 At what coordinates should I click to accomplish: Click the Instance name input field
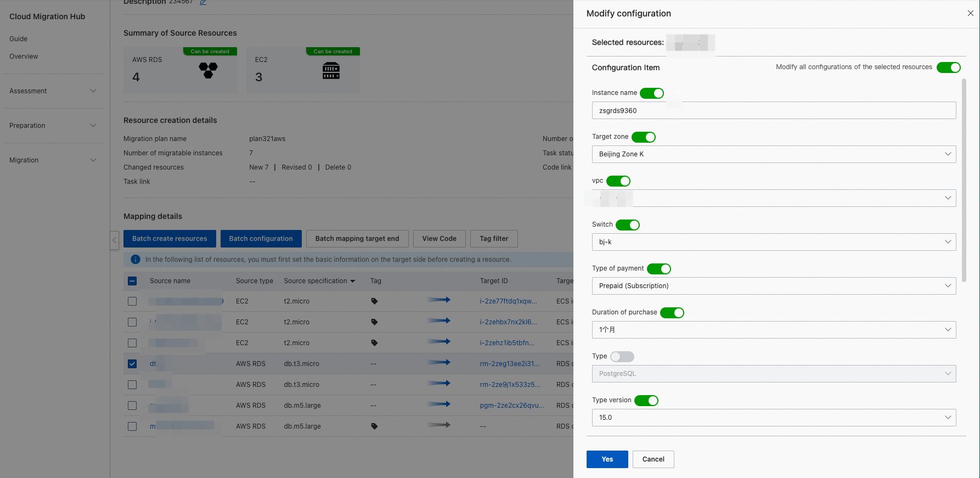pos(774,110)
